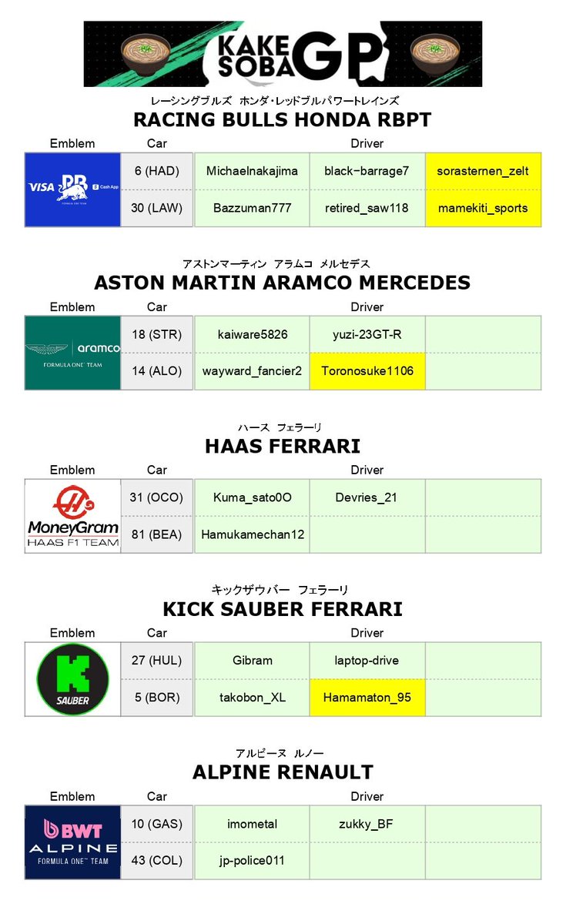Image resolution: width=566 pixels, height=924 pixels.
Task: Click the Kake Soba GP banner logo
Action: click(x=283, y=54)
